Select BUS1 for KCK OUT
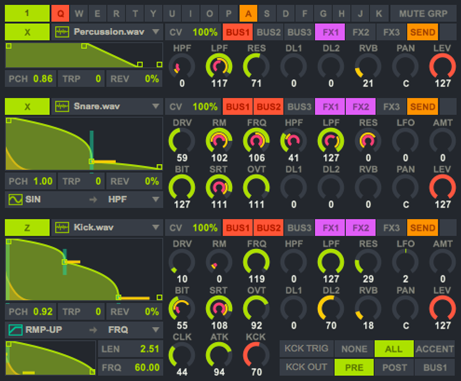The height and width of the screenshot is (381, 461). pos(435,367)
